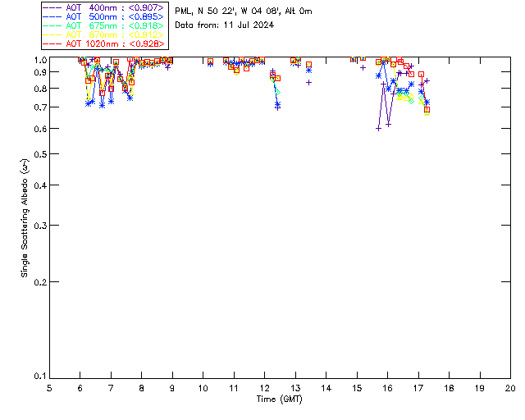Screen dimensions: 525x420
Task: Click the y-axis tick label 0.5
Action: click(x=40, y=154)
